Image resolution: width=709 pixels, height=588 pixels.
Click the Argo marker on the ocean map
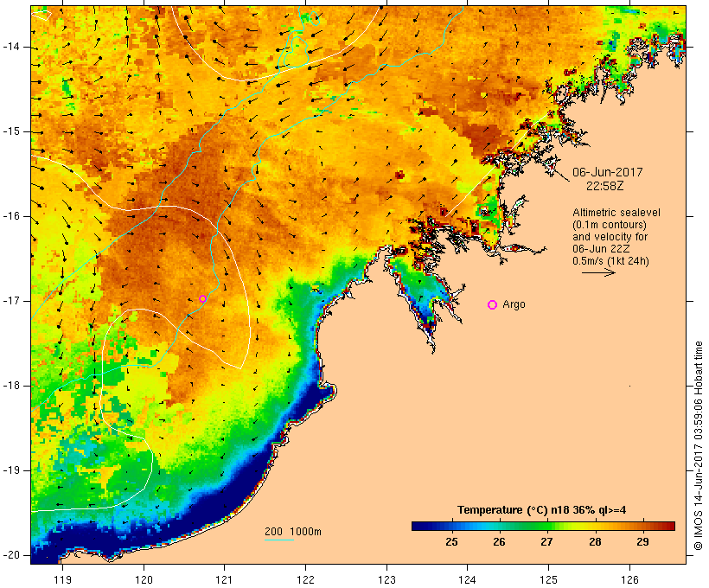[x=202, y=298]
